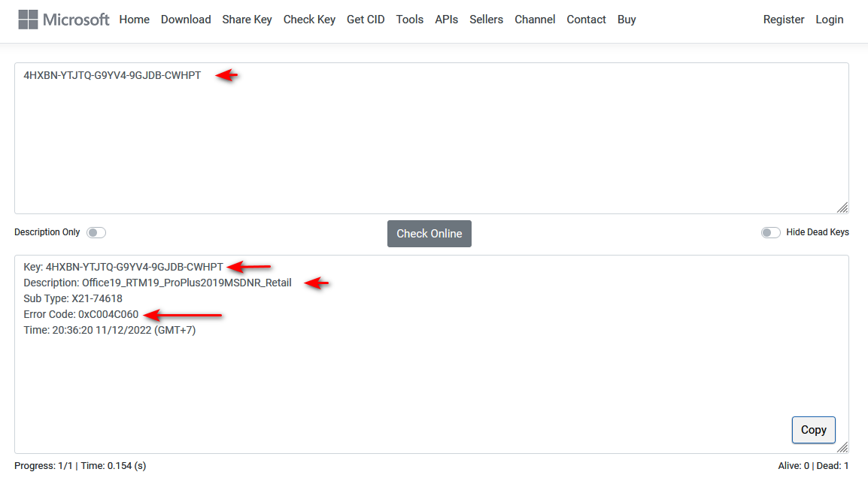Image resolution: width=868 pixels, height=481 pixels.
Task: Open the Sellers page
Action: tap(487, 20)
